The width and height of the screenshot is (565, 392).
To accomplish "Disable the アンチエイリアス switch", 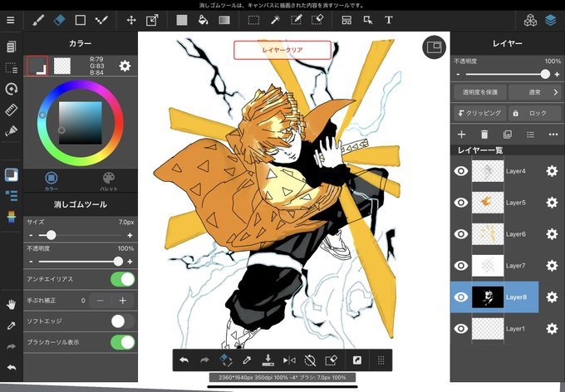I will point(123,279).
